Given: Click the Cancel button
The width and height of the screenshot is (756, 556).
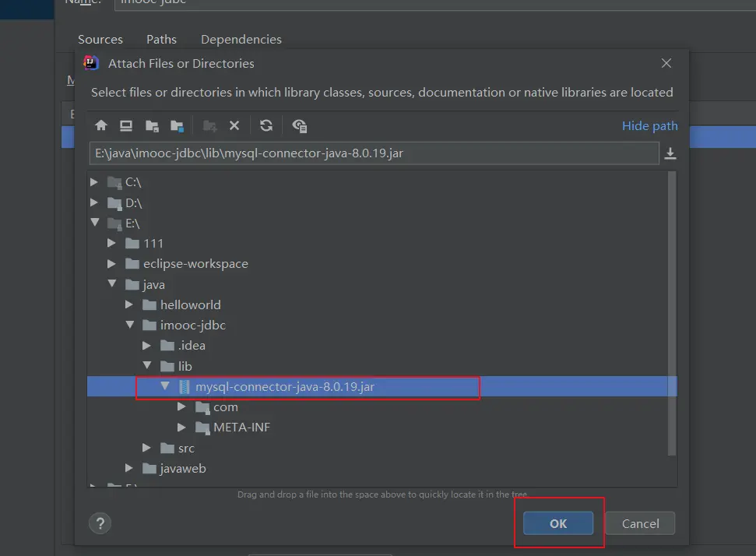Looking at the screenshot, I should 640,523.
